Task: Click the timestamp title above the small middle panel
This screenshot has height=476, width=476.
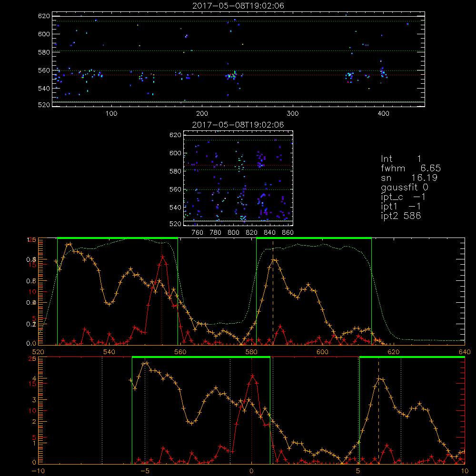Action: 238,125
